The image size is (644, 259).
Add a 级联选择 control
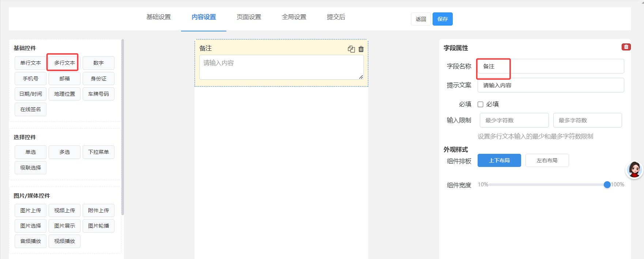click(31, 168)
